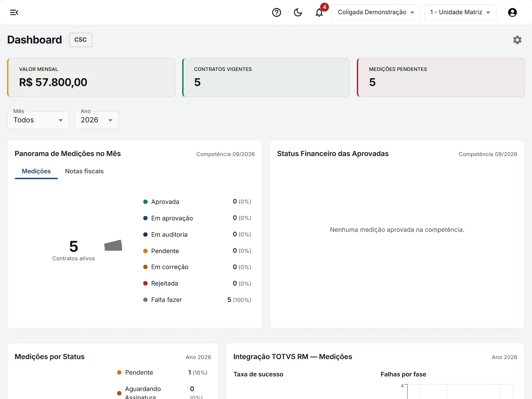Image resolution: width=532 pixels, height=399 pixels.
Task: Click Nenhuma medição aprovada na competência message
Action: point(397,230)
